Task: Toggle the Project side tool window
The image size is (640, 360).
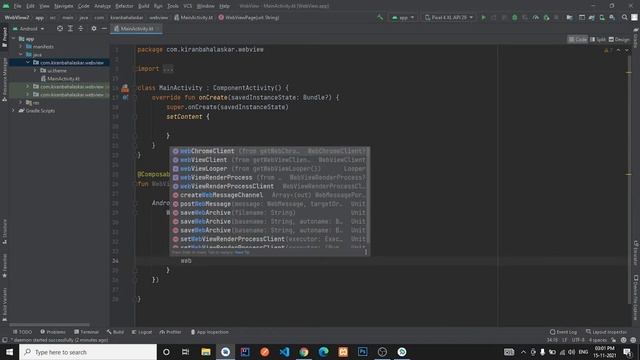Action: [x=4, y=37]
